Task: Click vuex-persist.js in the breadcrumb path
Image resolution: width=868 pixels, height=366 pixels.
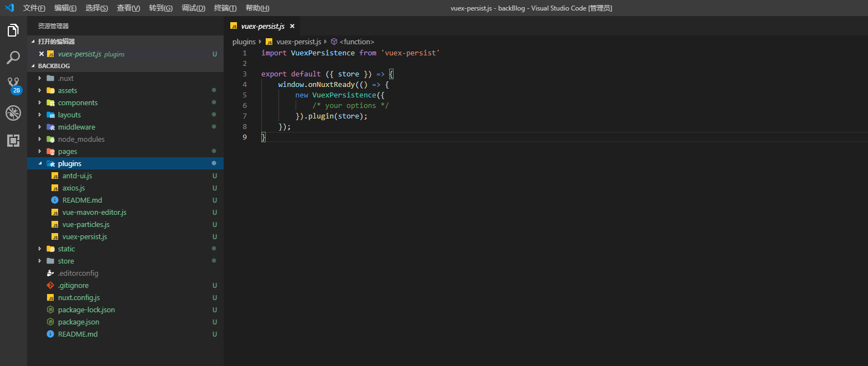Action: (x=298, y=42)
